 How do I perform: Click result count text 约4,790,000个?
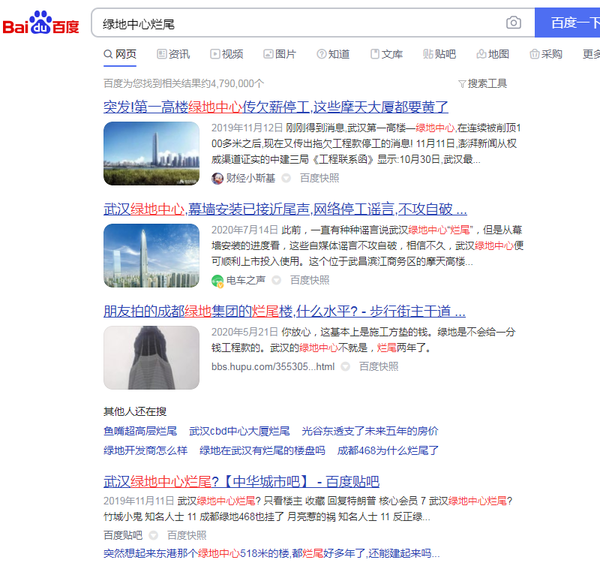coord(233,83)
